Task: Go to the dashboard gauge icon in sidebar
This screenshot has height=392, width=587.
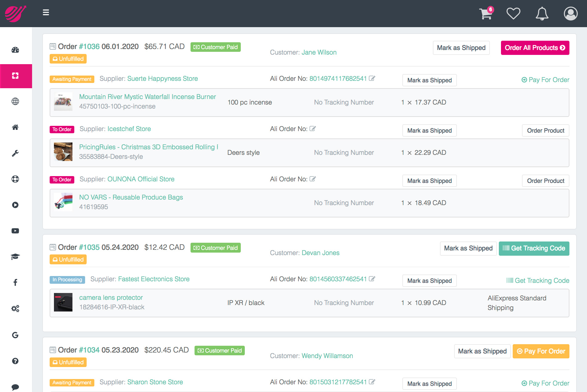Action: tap(15, 50)
